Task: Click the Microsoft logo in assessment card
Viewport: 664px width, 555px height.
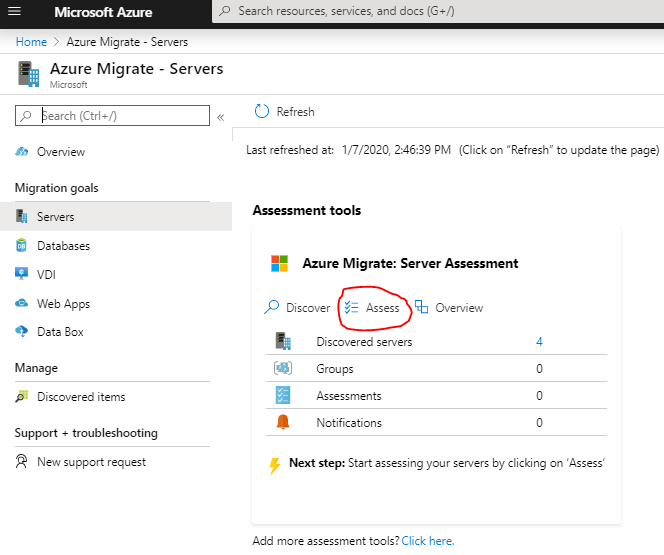Action: [279, 263]
